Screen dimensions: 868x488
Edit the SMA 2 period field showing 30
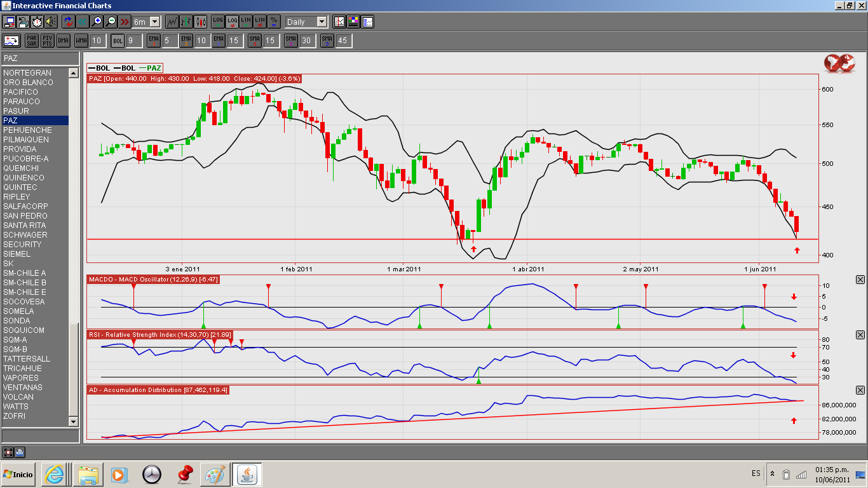pos(307,41)
